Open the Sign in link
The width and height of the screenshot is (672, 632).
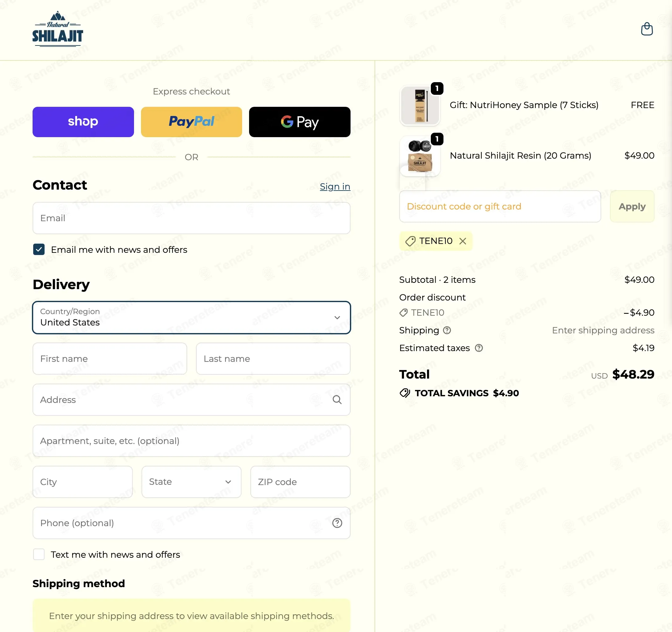[x=335, y=186]
